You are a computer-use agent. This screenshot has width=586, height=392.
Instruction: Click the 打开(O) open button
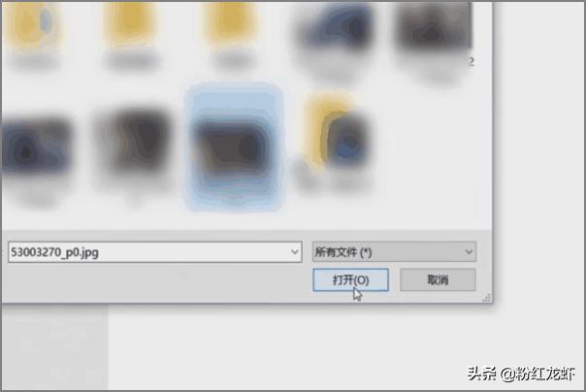(350, 279)
